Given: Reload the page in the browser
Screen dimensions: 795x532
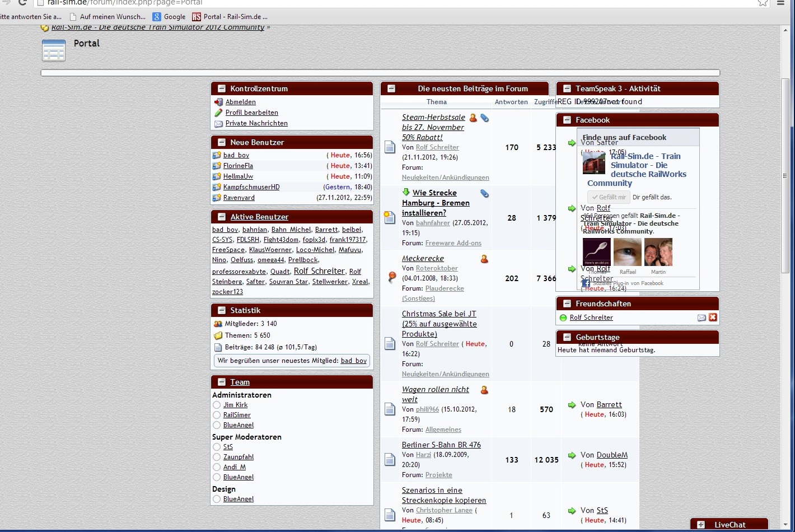Looking at the screenshot, I should (x=22, y=3).
